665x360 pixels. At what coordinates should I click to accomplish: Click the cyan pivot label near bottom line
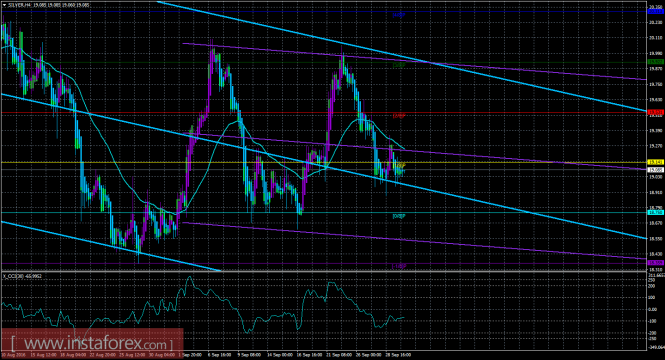coord(399,216)
